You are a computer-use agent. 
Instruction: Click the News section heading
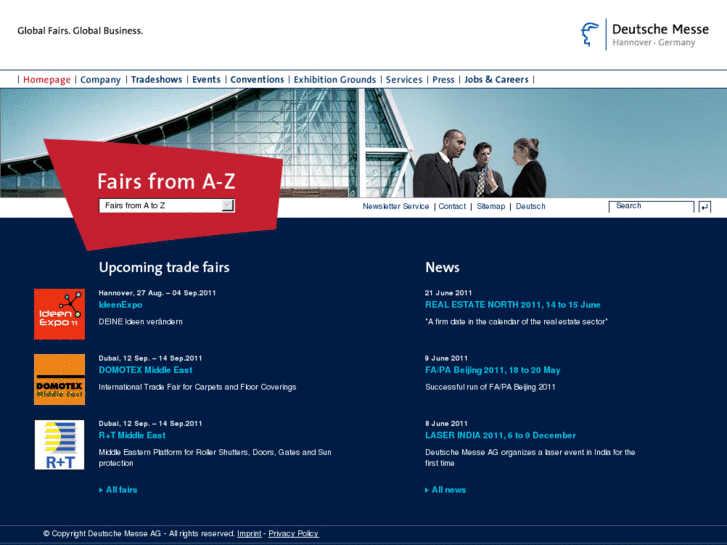pyautogui.click(x=442, y=268)
